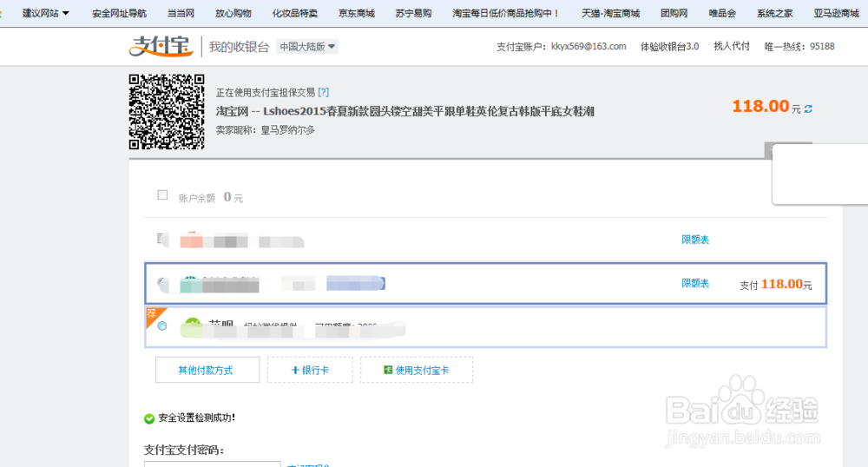868x467 pixels.
Task: Open the [?] help link
Action: [323, 92]
